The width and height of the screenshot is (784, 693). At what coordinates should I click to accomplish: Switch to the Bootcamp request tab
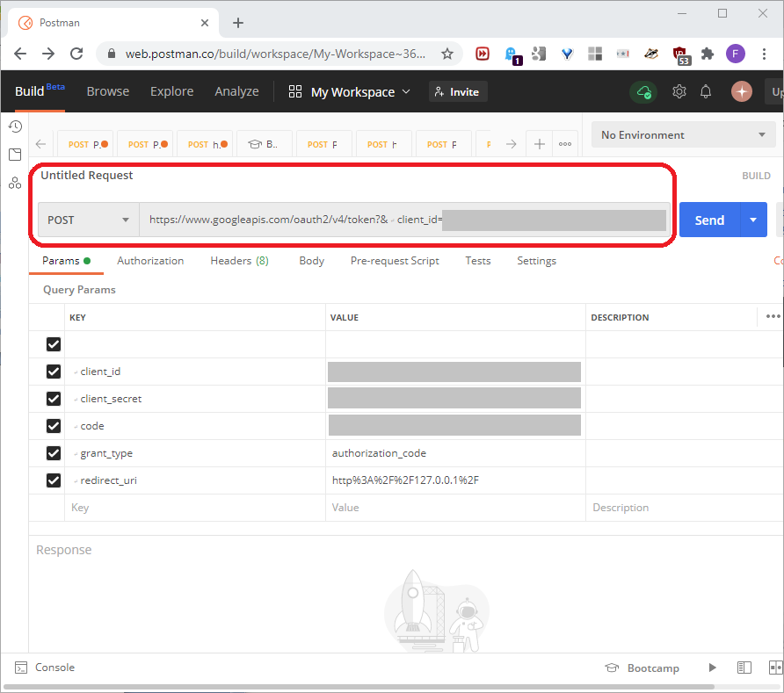[264, 144]
